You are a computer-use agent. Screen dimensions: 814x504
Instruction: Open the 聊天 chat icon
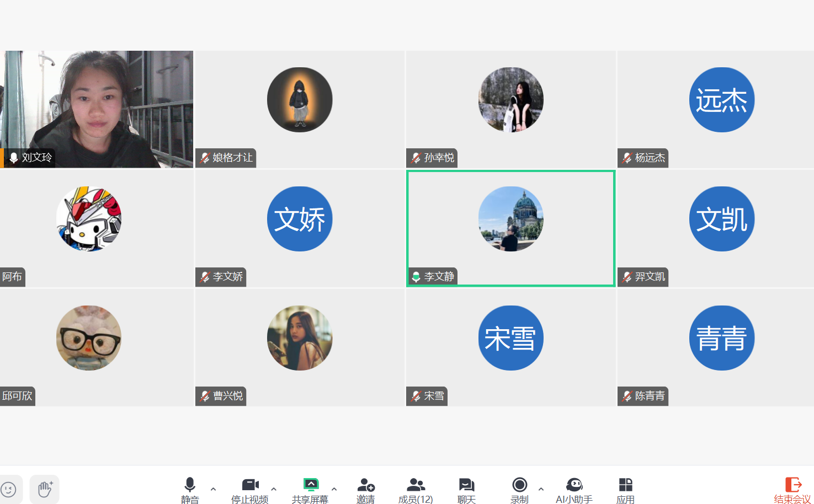click(x=466, y=490)
